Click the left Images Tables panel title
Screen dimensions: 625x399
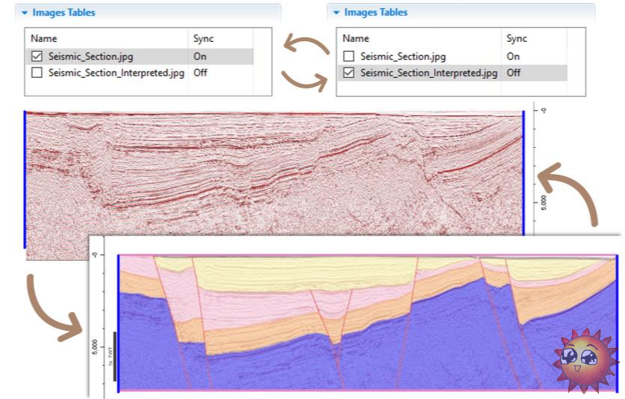coord(64,13)
